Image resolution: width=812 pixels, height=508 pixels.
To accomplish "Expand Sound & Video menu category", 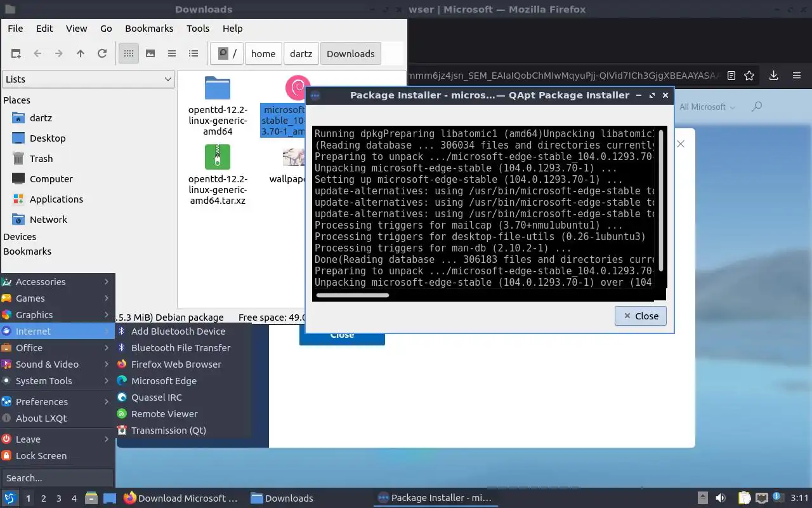I will pyautogui.click(x=57, y=364).
